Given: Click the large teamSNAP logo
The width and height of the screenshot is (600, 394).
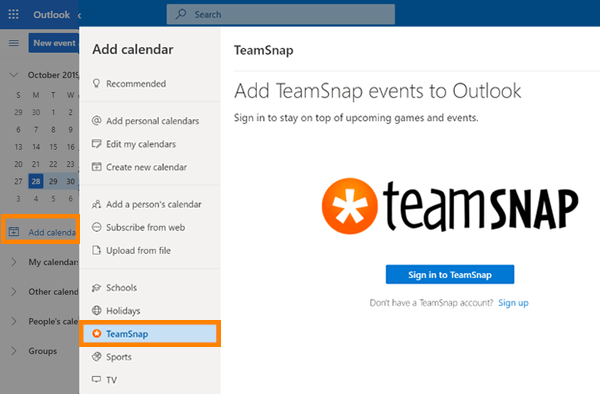Looking at the screenshot, I should (x=450, y=206).
